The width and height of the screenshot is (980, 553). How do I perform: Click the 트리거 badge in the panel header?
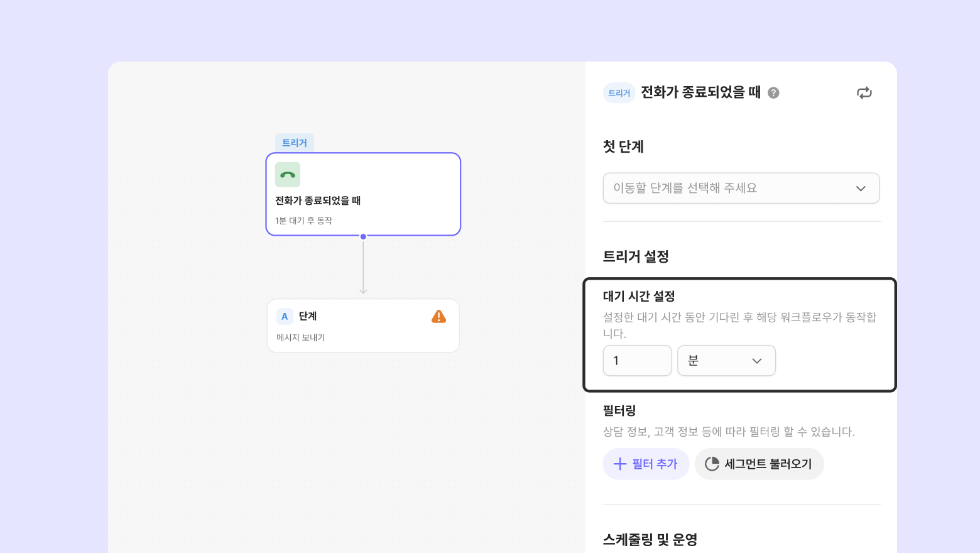coord(619,93)
